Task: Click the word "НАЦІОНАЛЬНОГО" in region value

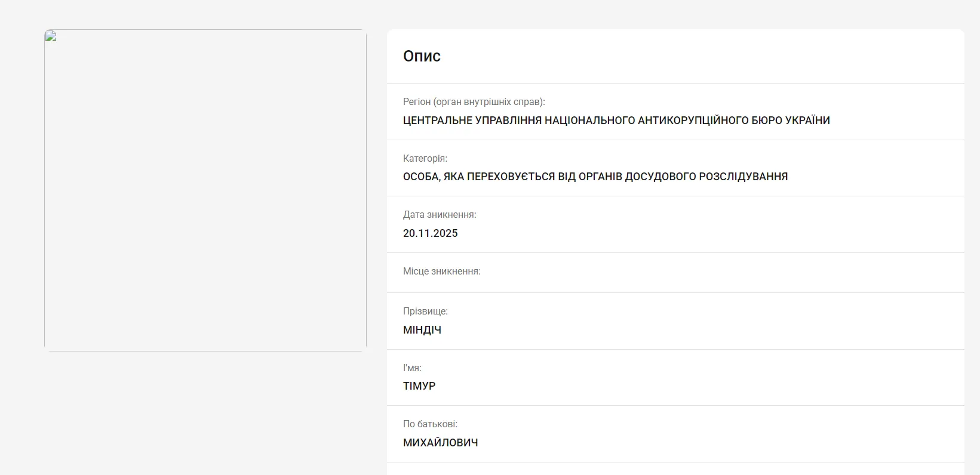Action: [589, 121]
